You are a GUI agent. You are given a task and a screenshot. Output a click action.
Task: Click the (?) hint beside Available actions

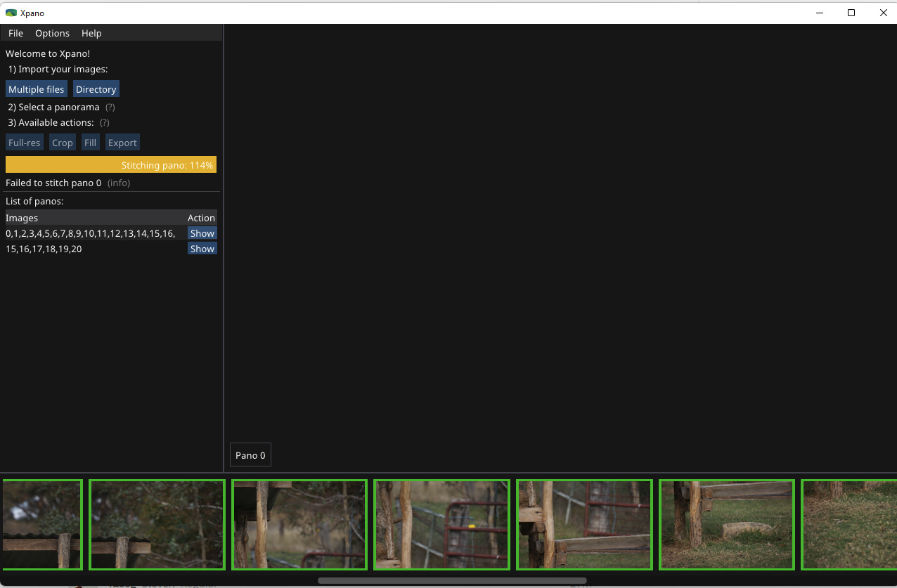[104, 123]
